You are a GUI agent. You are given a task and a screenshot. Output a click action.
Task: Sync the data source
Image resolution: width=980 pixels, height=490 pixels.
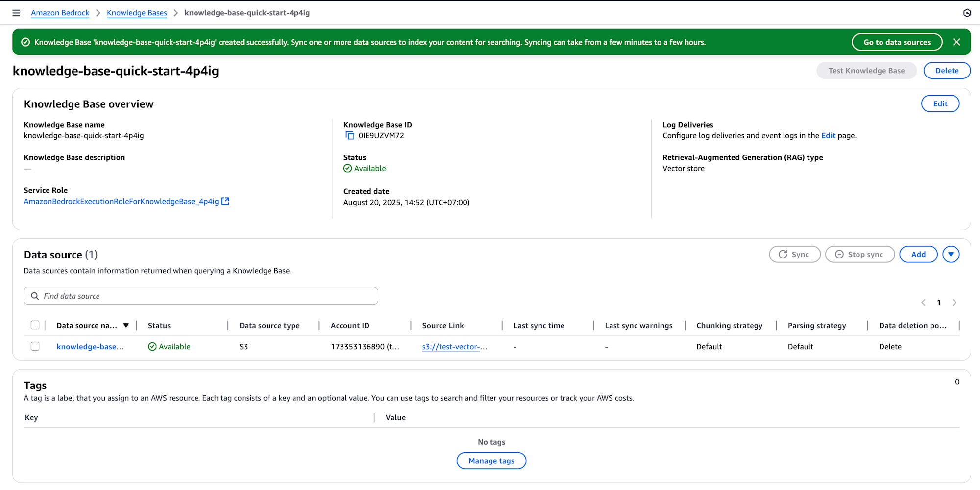[x=794, y=254]
